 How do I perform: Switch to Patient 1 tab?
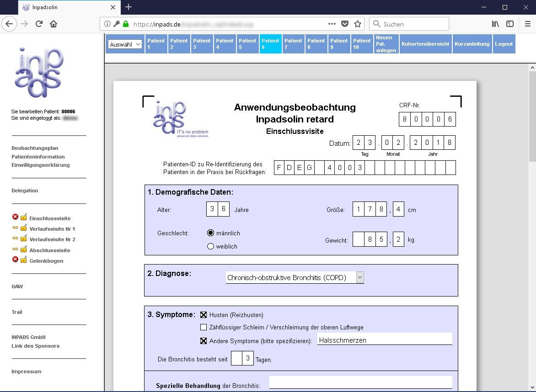tap(156, 44)
